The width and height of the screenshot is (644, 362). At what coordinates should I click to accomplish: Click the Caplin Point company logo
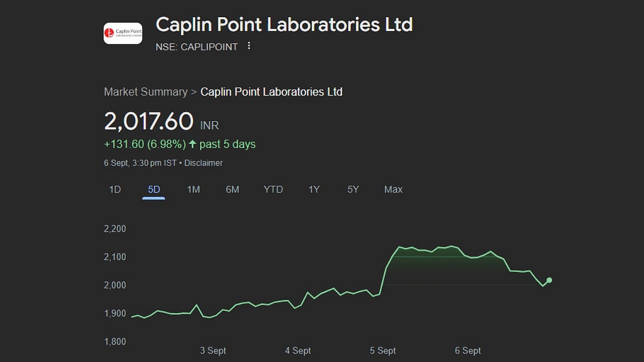point(123,33)
